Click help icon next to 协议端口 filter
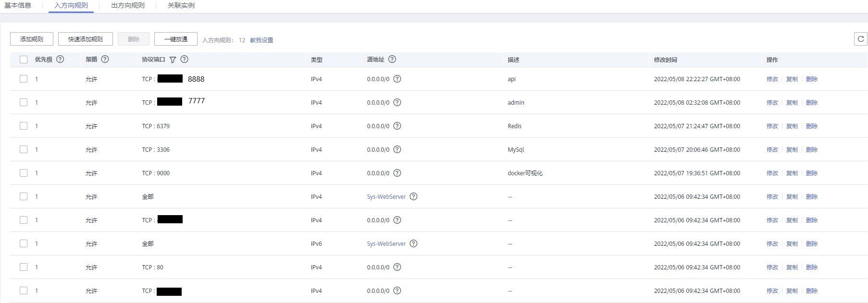 (184, 59)
